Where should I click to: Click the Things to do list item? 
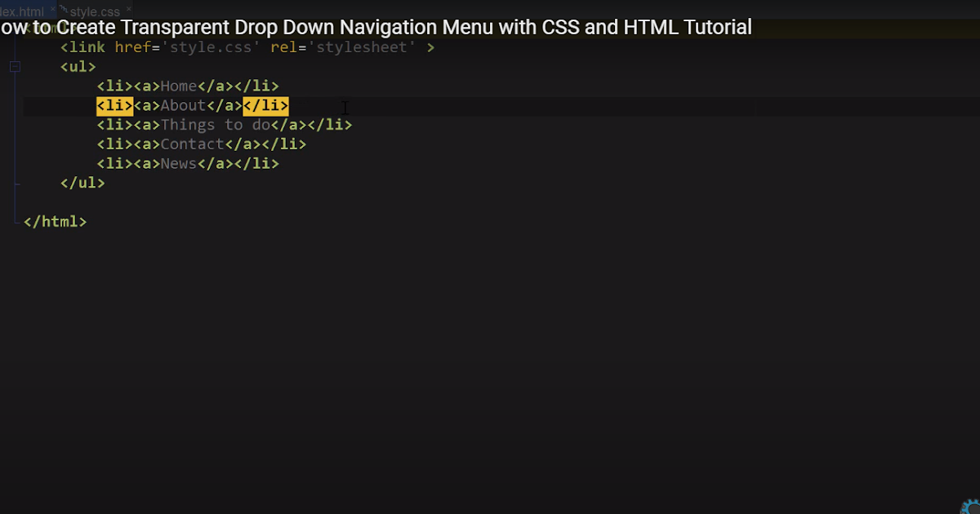click(216, 125)
